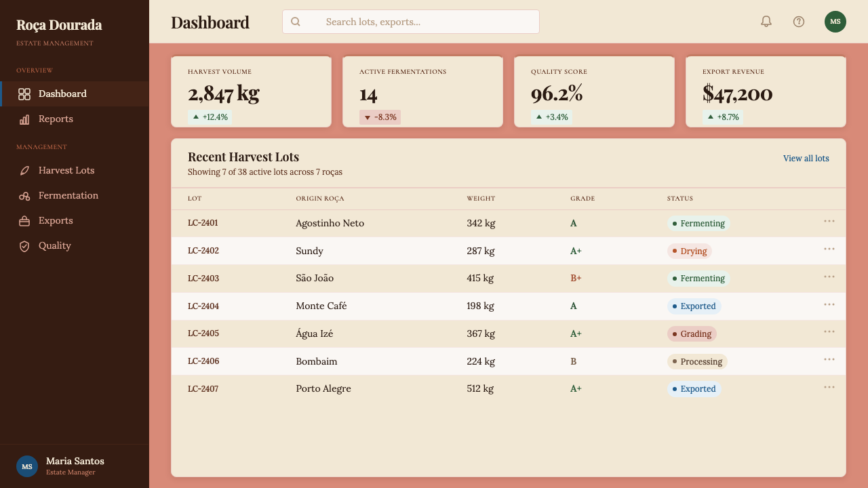Open the Exports page
The height and width of the screenshot is (488, 868).
click(x=75, y=221)
